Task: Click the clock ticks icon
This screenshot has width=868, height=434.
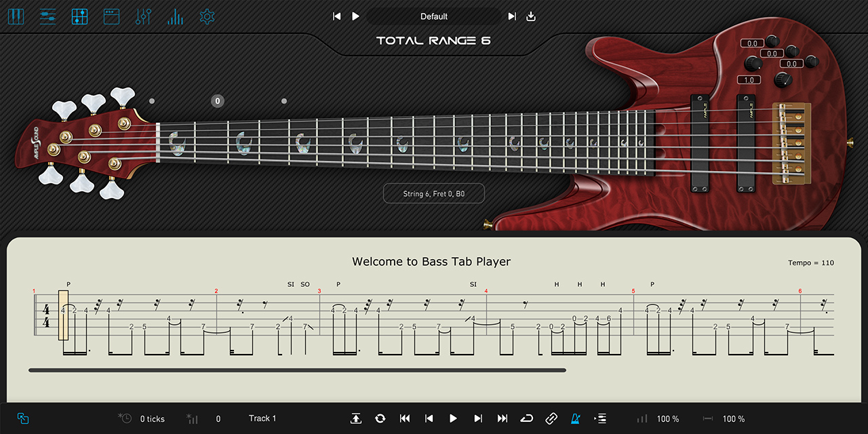Action: point(125,418)
